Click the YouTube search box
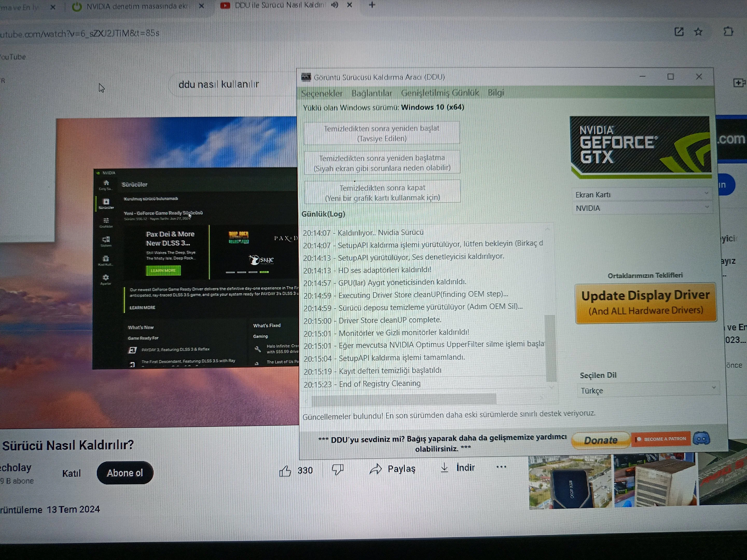747x560 pixels. [x=233, y=84]
